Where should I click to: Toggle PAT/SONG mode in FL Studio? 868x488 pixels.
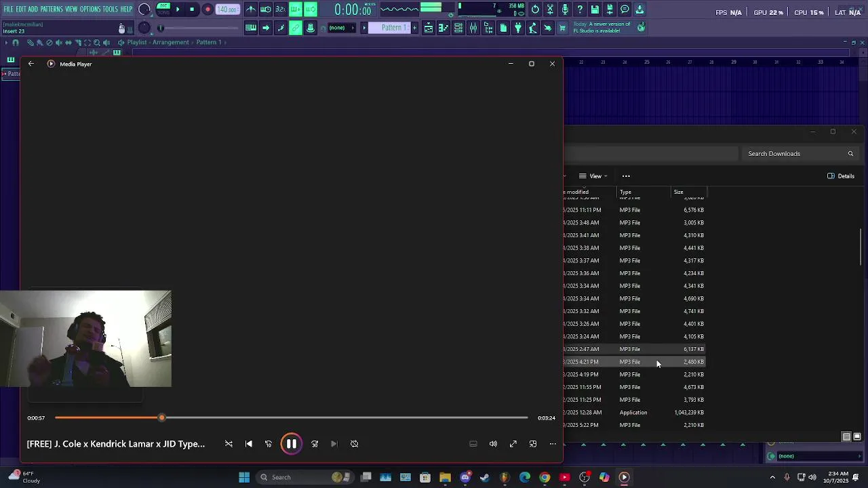(163, 9)
